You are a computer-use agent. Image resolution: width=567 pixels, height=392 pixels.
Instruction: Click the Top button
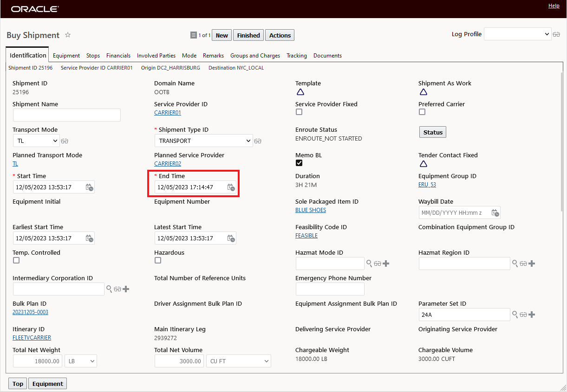click(x=18, y=384)
